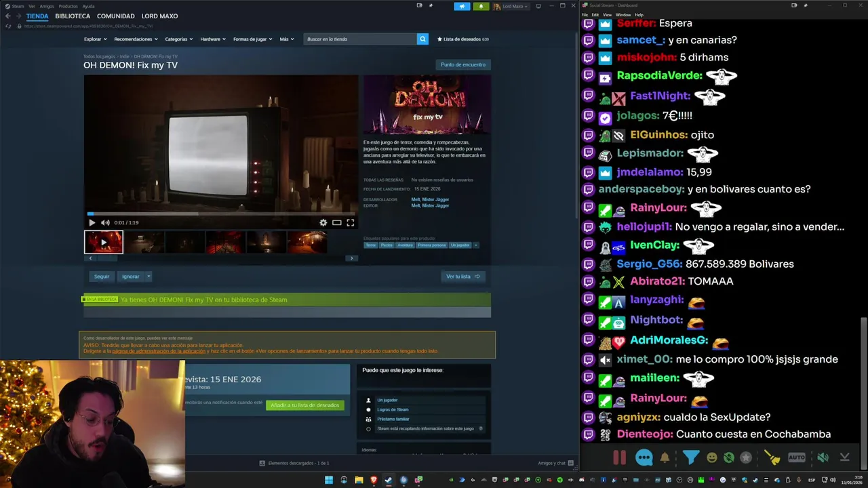Open the Social Stream Window menu
Screen dimensions: 868x488
tap(623, 15)
